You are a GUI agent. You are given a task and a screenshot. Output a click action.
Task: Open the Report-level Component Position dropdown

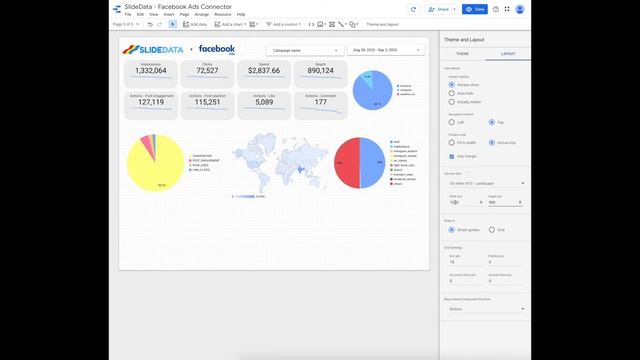tap(486, 309)
